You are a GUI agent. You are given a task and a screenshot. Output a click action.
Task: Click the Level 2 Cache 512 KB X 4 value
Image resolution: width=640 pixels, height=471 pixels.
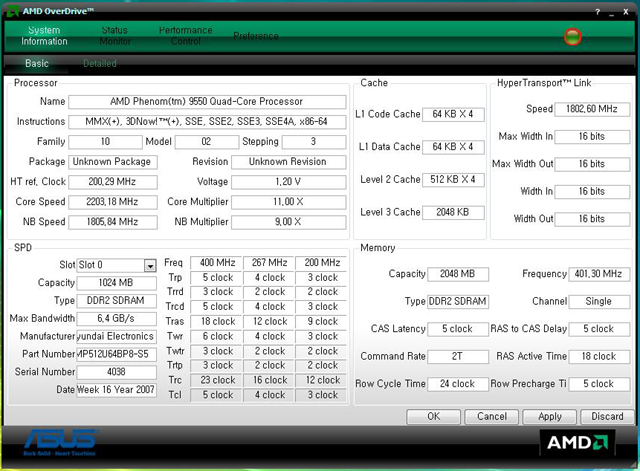(453, 180)
